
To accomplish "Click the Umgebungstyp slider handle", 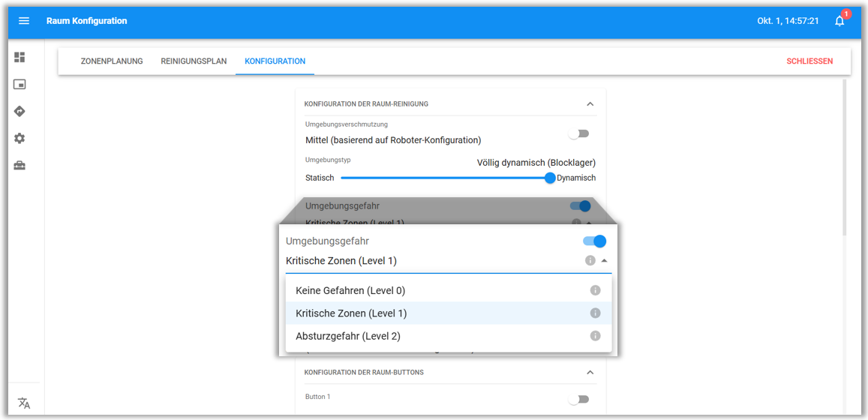I will (x=550, y=178).
